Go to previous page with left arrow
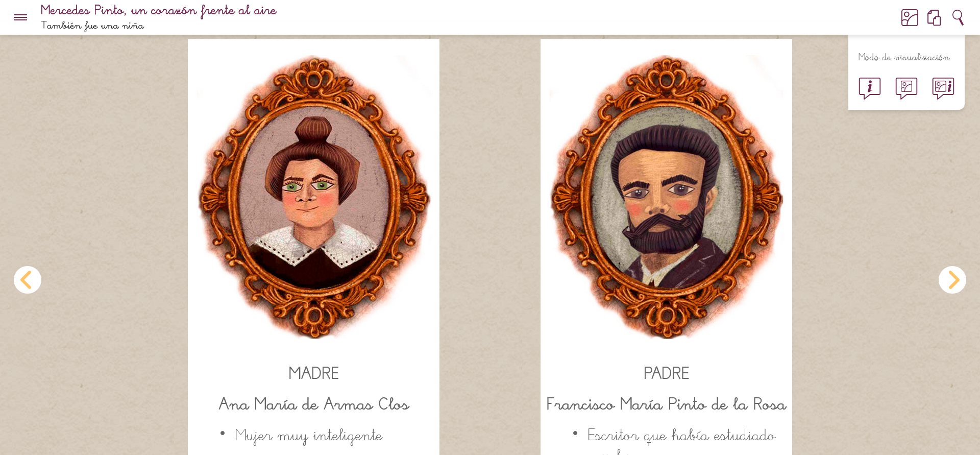The width and height of the screenshot is (980, 455). (28, 280)
